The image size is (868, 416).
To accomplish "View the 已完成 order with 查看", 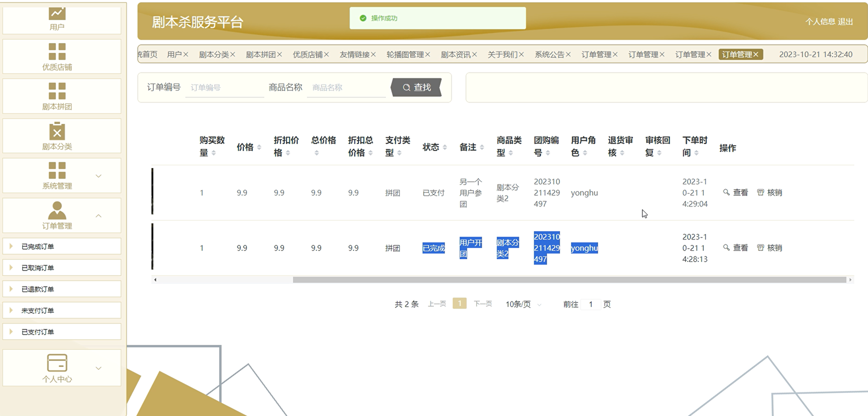I will tap(735, 248).
